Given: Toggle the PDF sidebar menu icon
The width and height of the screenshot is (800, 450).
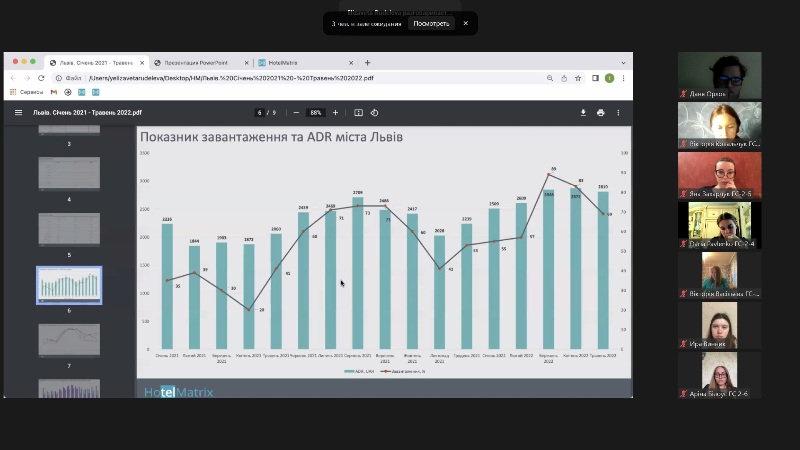Looking at the screenshot, I should pyautogui.click(x=18, y=113).
